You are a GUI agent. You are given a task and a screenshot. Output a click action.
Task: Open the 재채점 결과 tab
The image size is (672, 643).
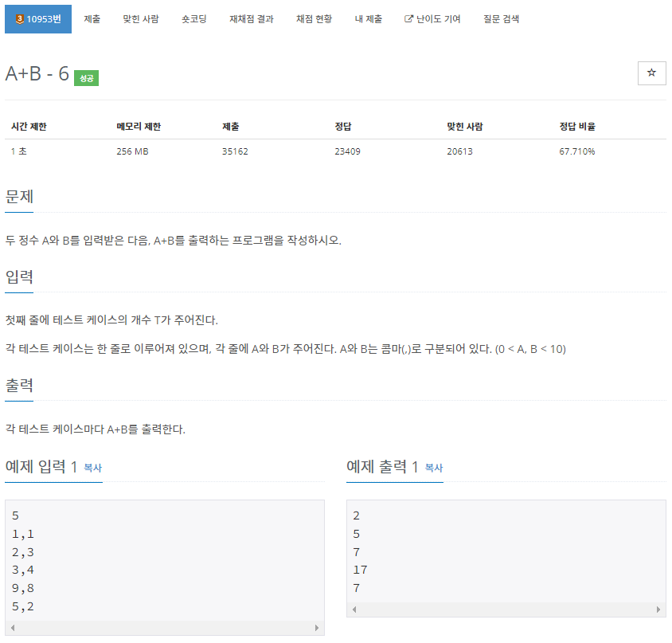(251, 19)
